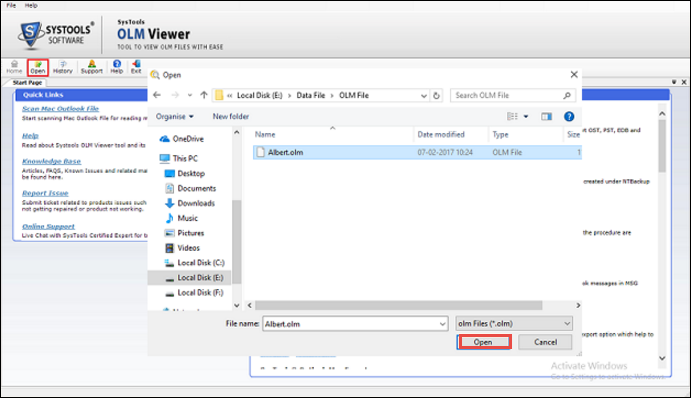Select OneDrive in navigation pane
691x398 pixels.
pos(182,139)
